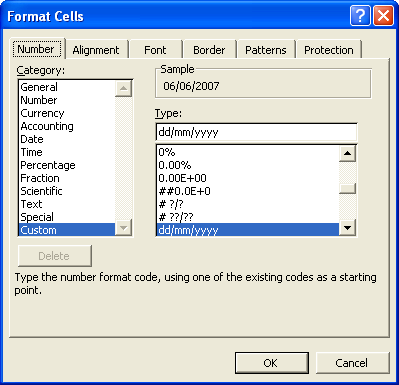Click the Help question mark icon
The height and width of the screenshot is (385, 399).
(360, 16)
